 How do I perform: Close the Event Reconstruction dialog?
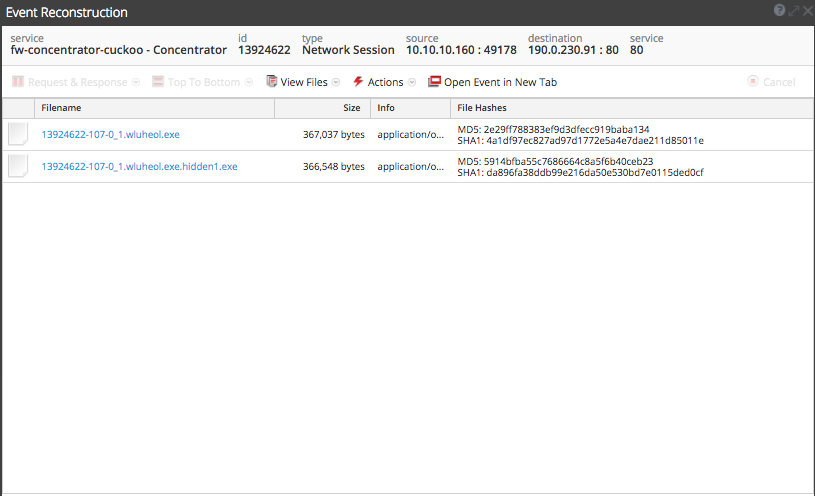coord(806,10)
